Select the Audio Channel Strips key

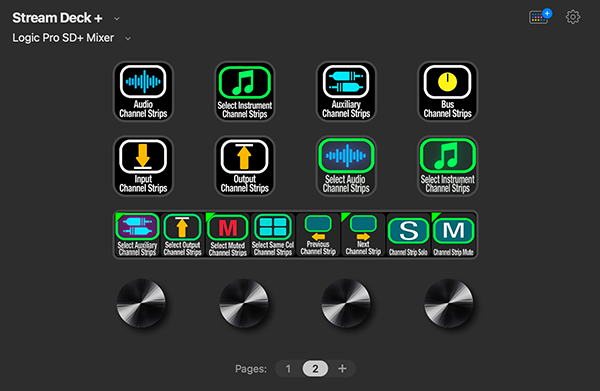click(x=143, y=92)
